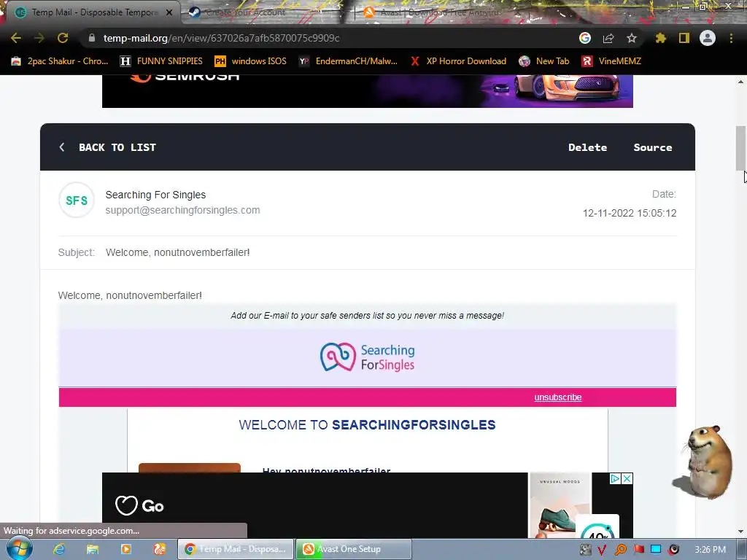Launch Internet Explorer from taskbar

pos(59,549)
